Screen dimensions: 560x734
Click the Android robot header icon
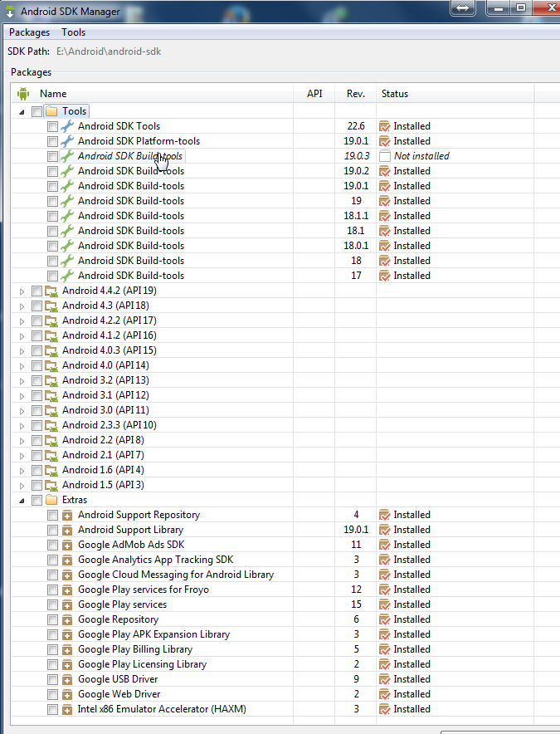coord(23,94)
